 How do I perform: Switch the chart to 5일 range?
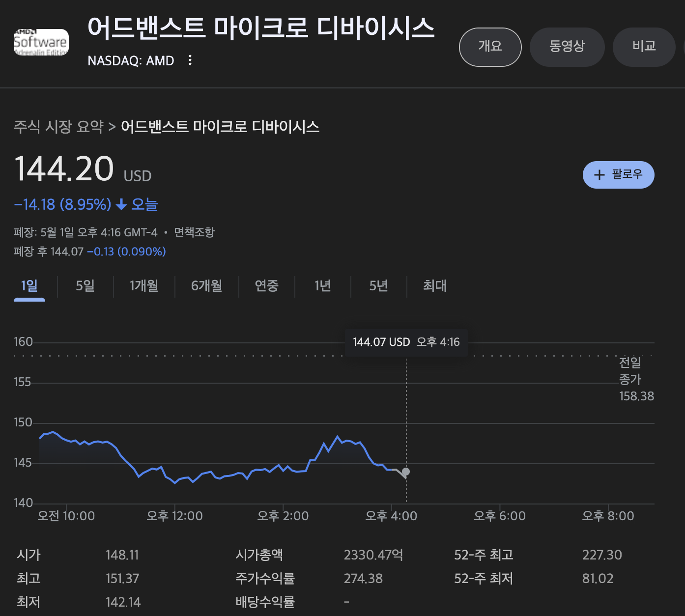click(x=85, y=286)
